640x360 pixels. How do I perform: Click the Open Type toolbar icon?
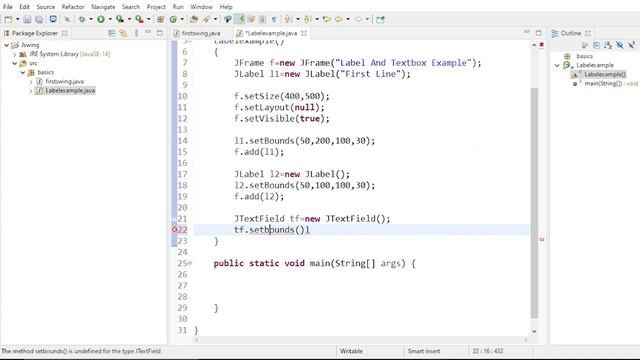tap(194, 19)
